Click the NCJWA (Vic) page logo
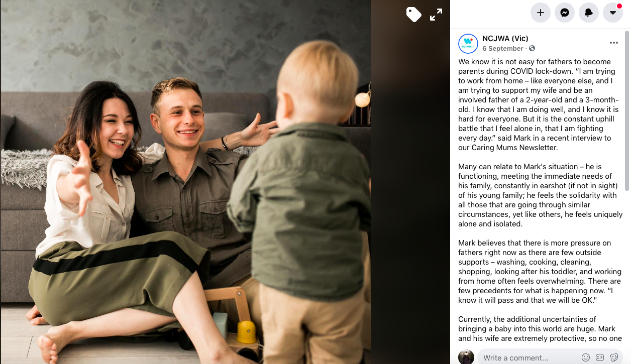 click(468, 44)
